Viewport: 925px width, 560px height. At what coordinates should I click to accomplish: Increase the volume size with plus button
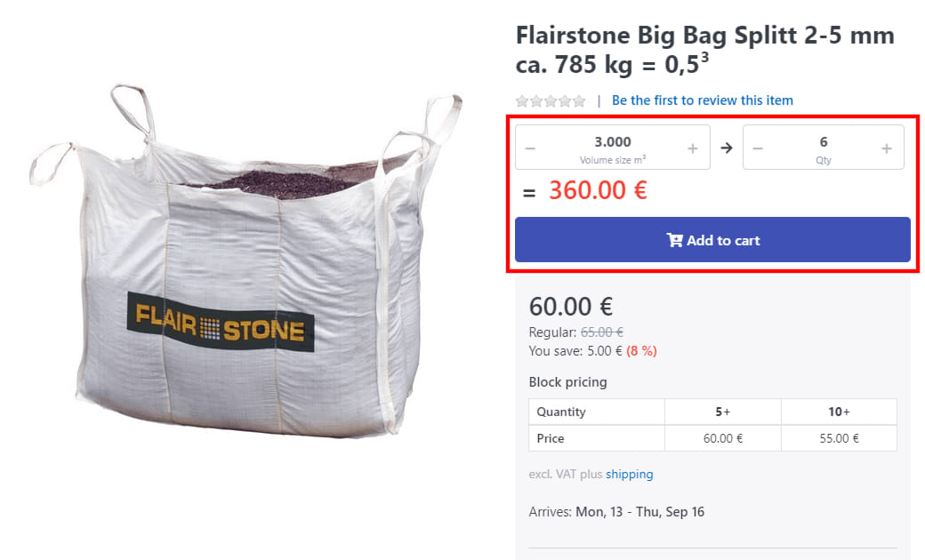[x=693, y=148]
